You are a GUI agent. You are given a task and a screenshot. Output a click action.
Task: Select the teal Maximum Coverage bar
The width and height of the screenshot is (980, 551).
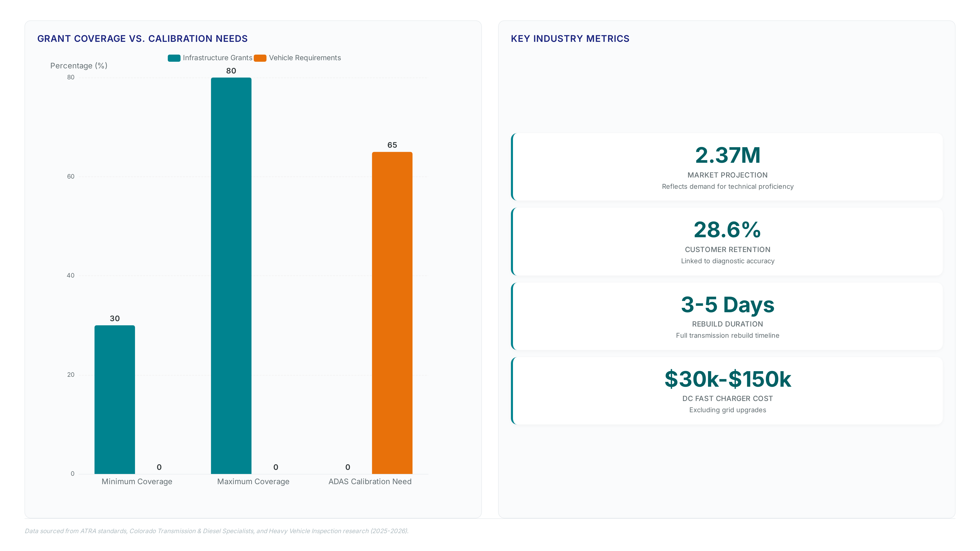(x=231, y=276)
